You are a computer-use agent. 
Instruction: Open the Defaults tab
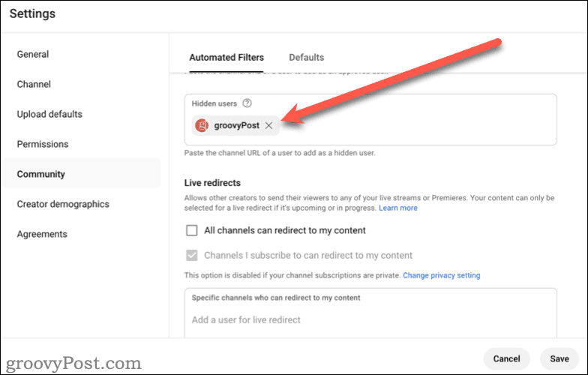coord(306,57)
